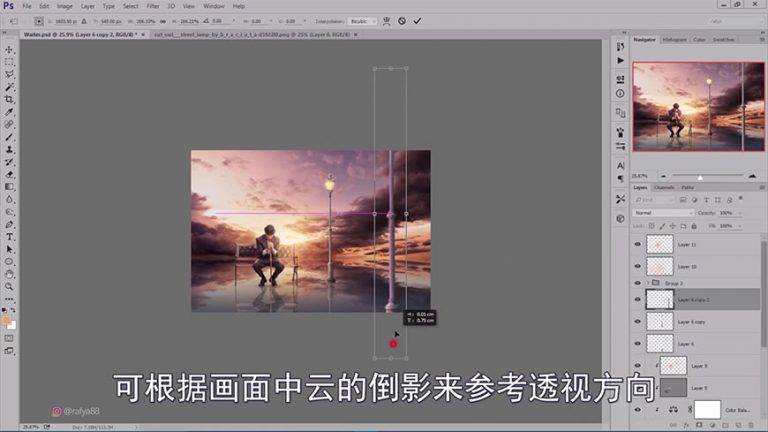The width and height of the screenshot is (768, 432).
Task: Open the Navigator panel flyout menu
Action: pyautogui.click(x=762, y=40)
